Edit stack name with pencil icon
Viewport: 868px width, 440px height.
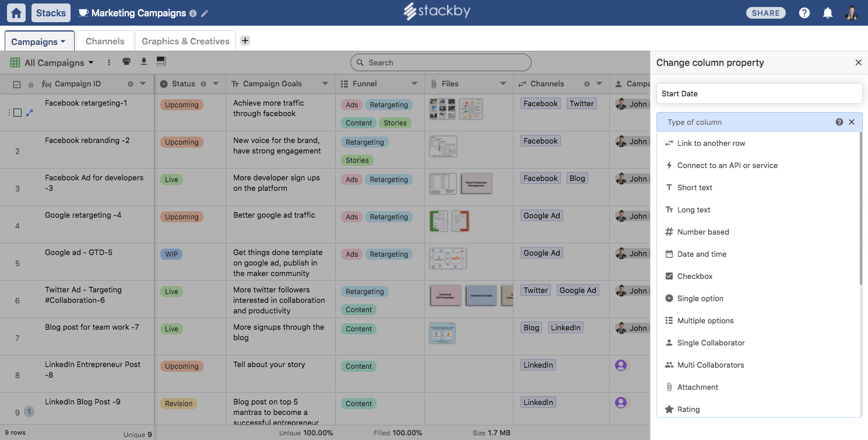point(205,13)
